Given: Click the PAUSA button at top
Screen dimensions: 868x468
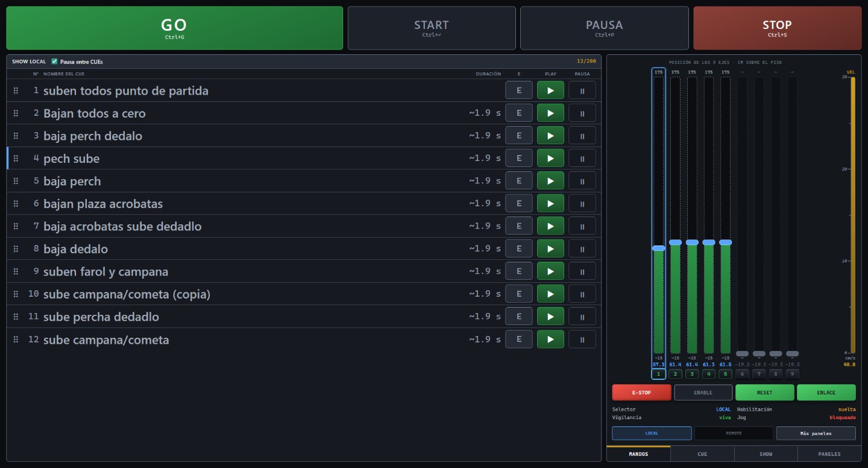Looking at the screenshot, I should [x=605, y=28].
